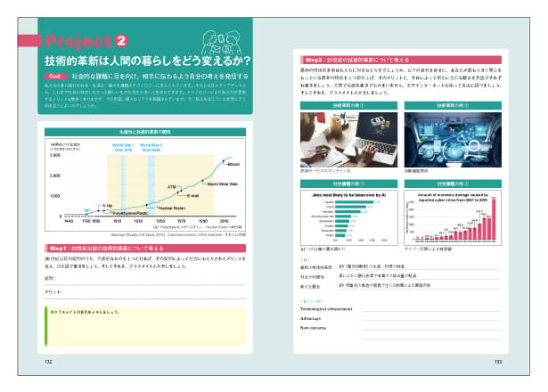This screenshot has height=392, width=548.
Task: Click the "Polyethylene/Plastic" chart label
Action: (x=130, y=213)
